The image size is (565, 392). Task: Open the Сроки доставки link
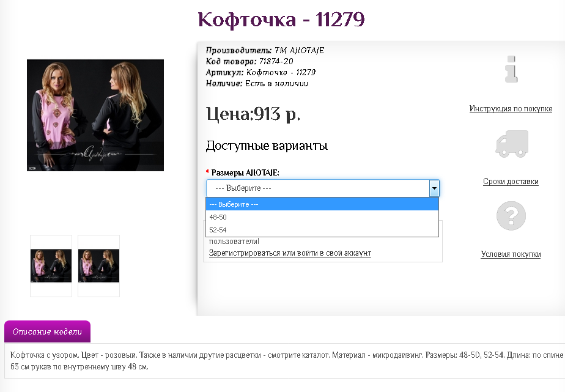pyautogui.click(x=511, y=181)
